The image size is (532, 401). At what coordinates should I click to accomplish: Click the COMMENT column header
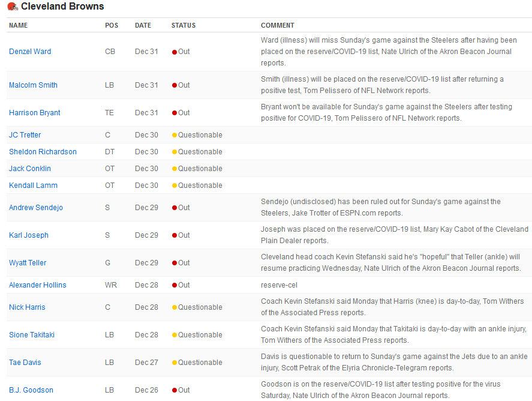tap(277, 25)
